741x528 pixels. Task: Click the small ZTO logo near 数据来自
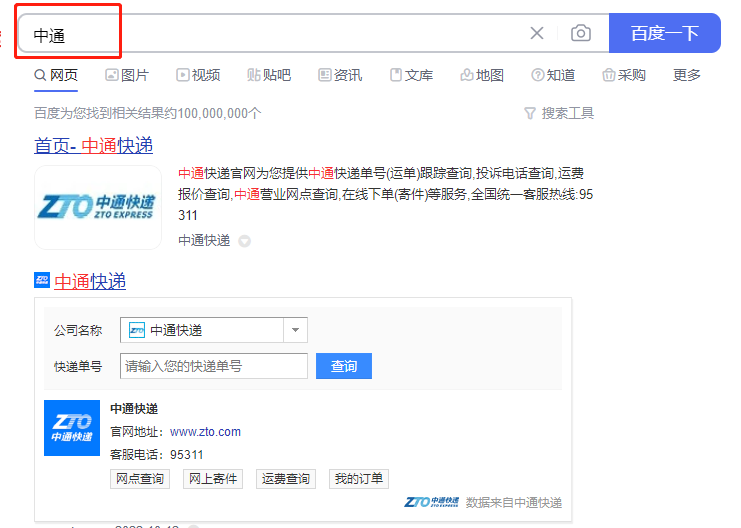[431, 502]
